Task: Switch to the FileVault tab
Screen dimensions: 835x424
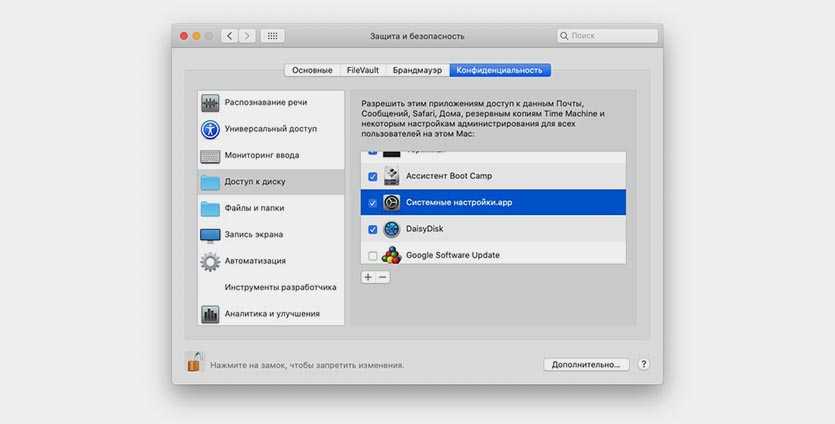Action: [361, 70]
